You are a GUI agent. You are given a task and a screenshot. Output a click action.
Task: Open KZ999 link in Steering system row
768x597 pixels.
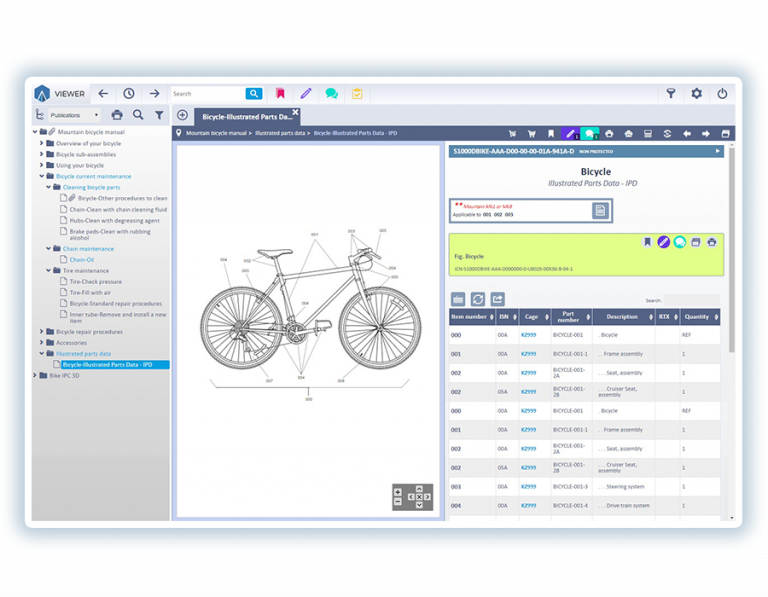click(x=528, y=486)
